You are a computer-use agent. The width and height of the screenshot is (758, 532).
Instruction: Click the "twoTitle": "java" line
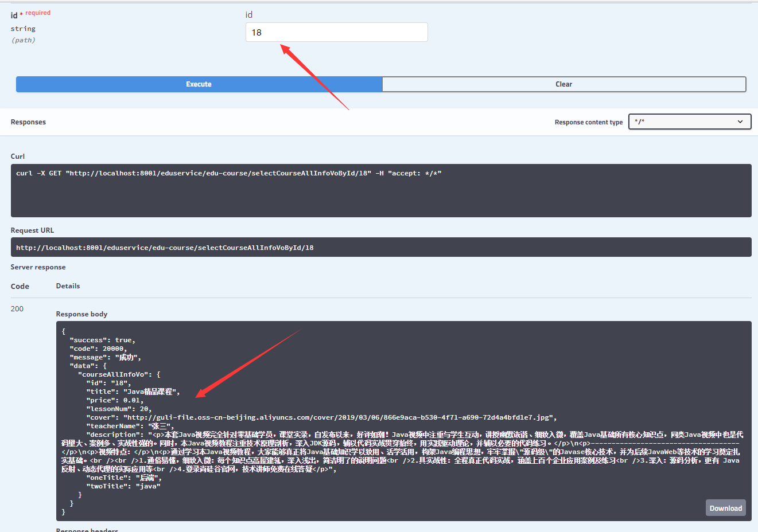tap(123, 486)
